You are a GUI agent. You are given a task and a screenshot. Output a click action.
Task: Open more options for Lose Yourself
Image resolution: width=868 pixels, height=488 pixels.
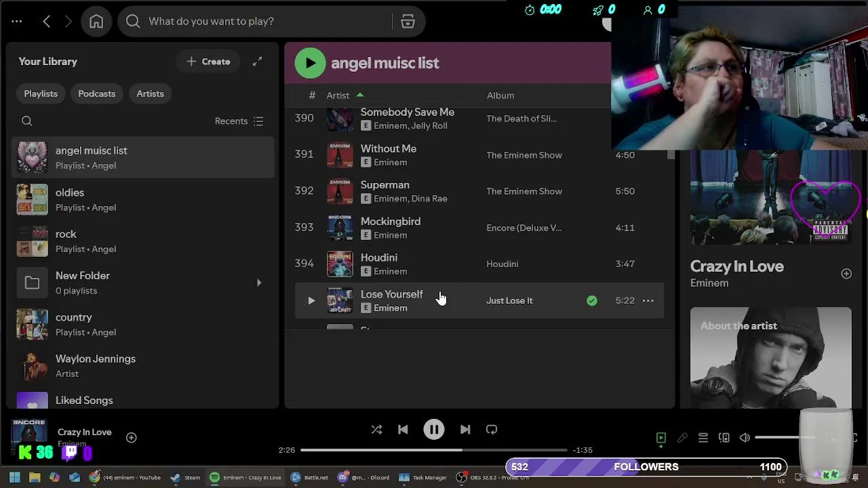click(x=648, y=300)
